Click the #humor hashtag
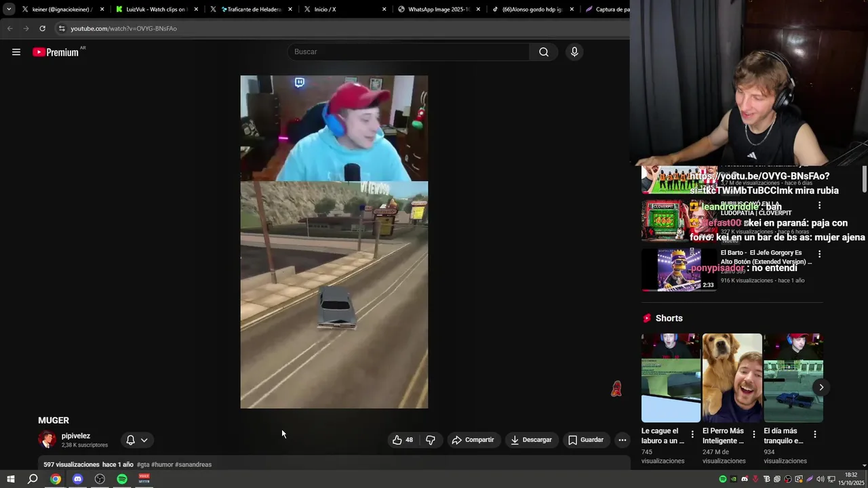868x488 pixels. coord(162,465)
